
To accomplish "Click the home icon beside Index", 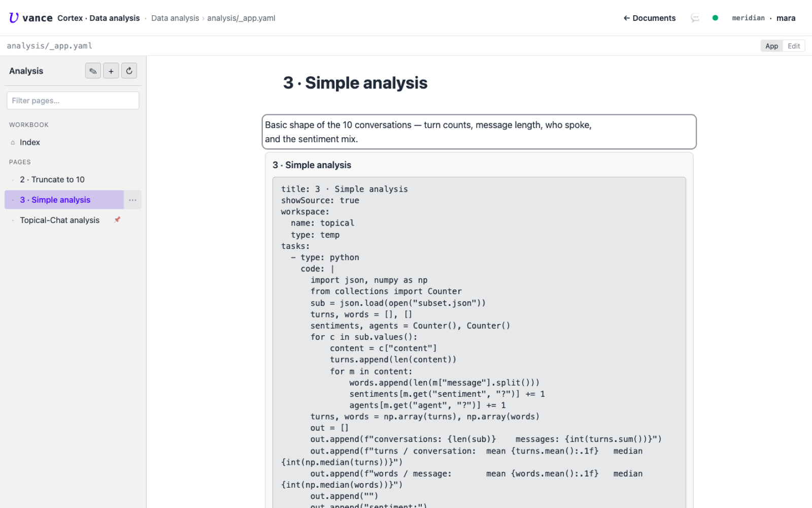I will pyautogui.click(x=13, y=143).
